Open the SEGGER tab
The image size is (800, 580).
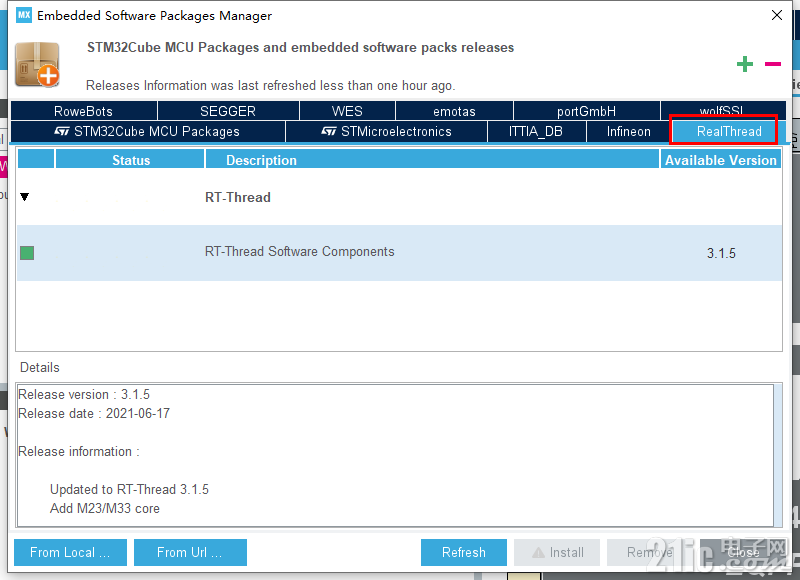tap(228, 111)
